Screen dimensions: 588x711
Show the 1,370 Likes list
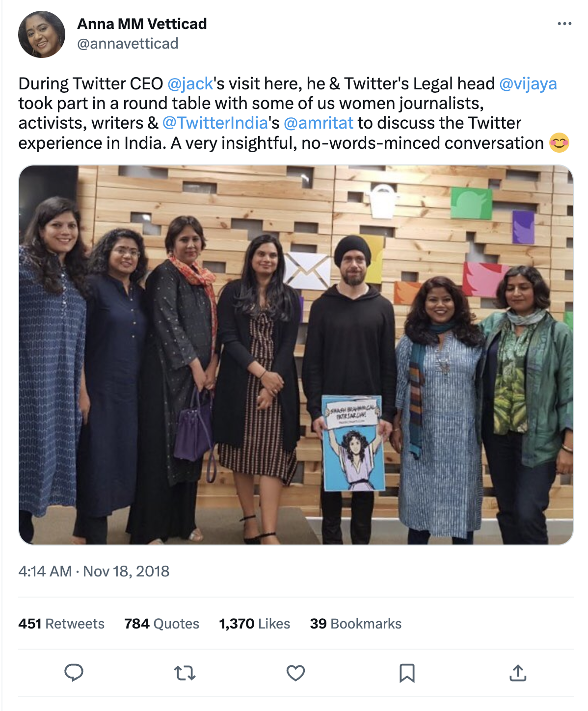pyautogui.click(x=254, y=624)
